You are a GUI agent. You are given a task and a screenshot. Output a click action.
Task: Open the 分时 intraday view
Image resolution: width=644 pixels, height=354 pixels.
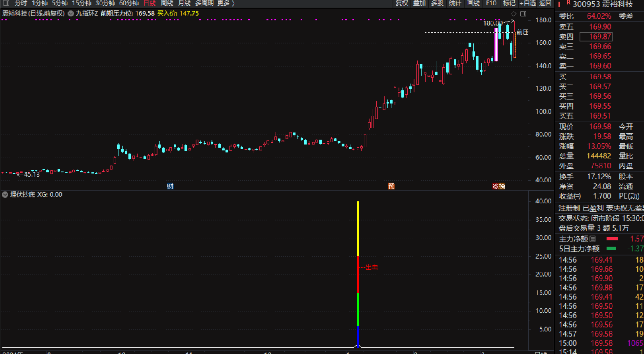pyautogui.click(x=21, y=3)
